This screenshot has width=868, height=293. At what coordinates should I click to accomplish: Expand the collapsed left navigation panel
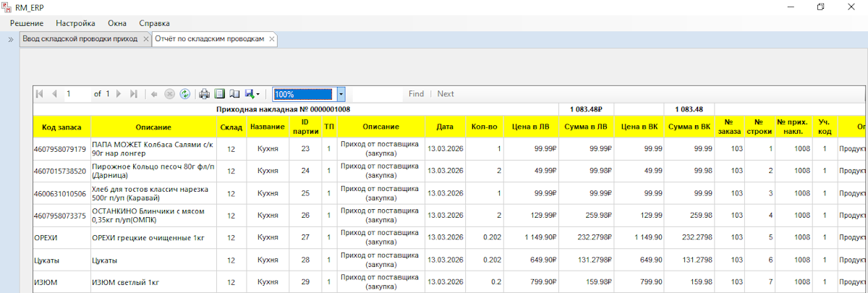click(x=11, y=39)
